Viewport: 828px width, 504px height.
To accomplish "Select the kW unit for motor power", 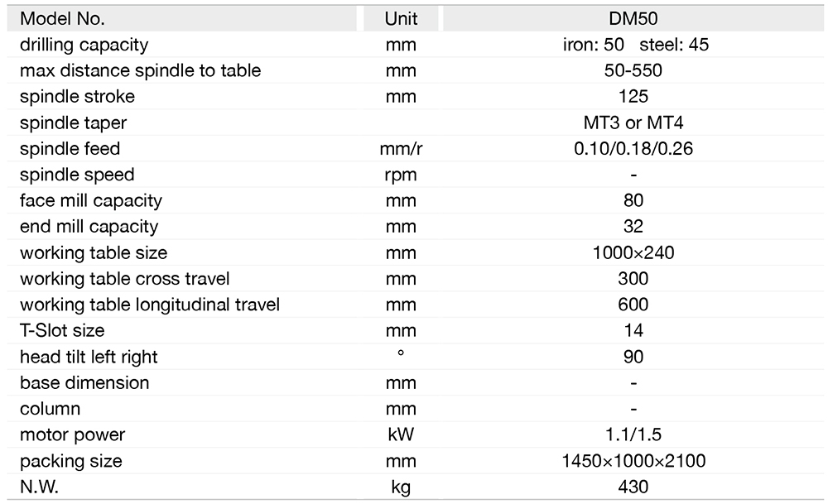I will click(x=401, y=434).
